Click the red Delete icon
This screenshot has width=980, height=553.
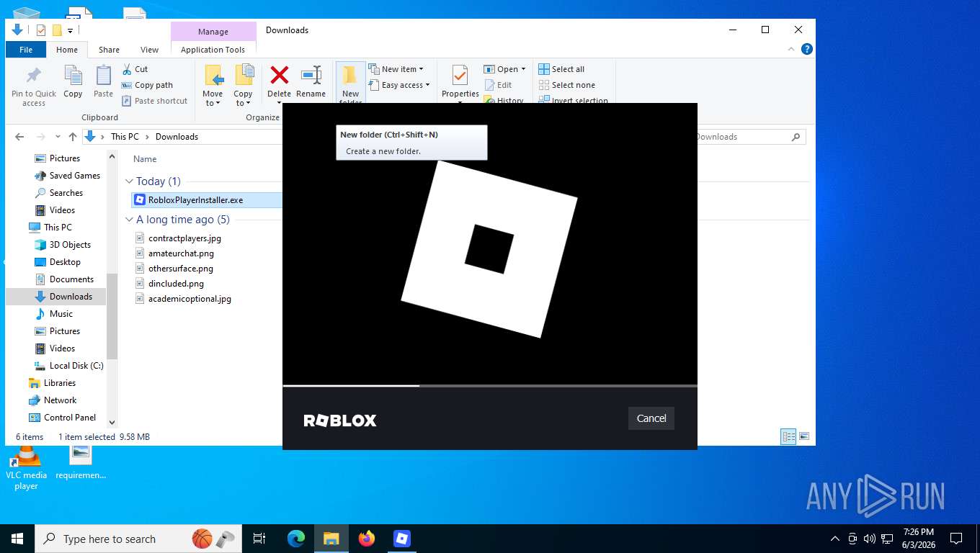point(279,75)
